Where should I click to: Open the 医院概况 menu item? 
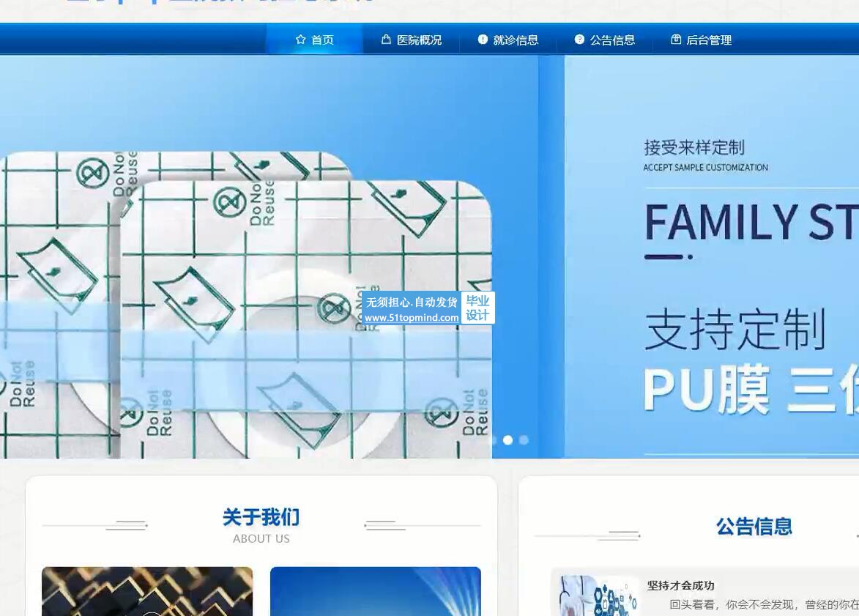[412, 40]
